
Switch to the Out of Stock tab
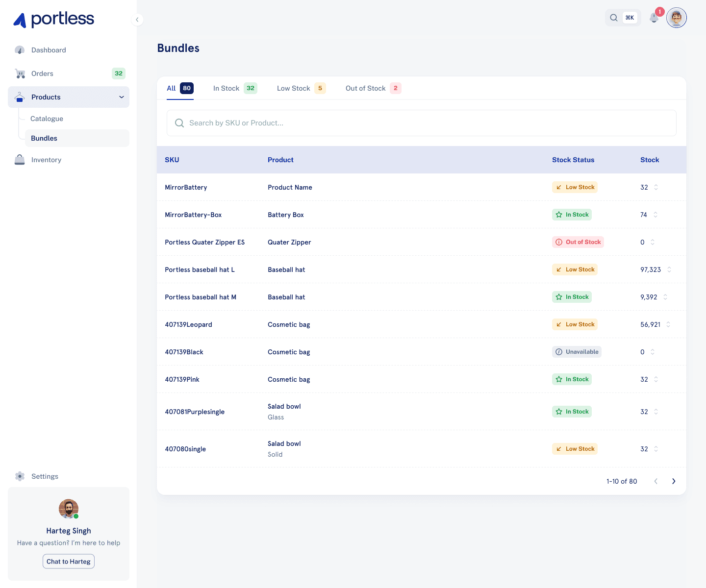tap(374, 88)
